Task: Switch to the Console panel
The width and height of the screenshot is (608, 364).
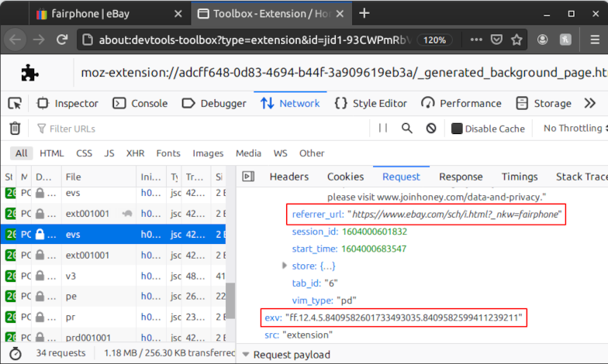Action: coord(140,104)
